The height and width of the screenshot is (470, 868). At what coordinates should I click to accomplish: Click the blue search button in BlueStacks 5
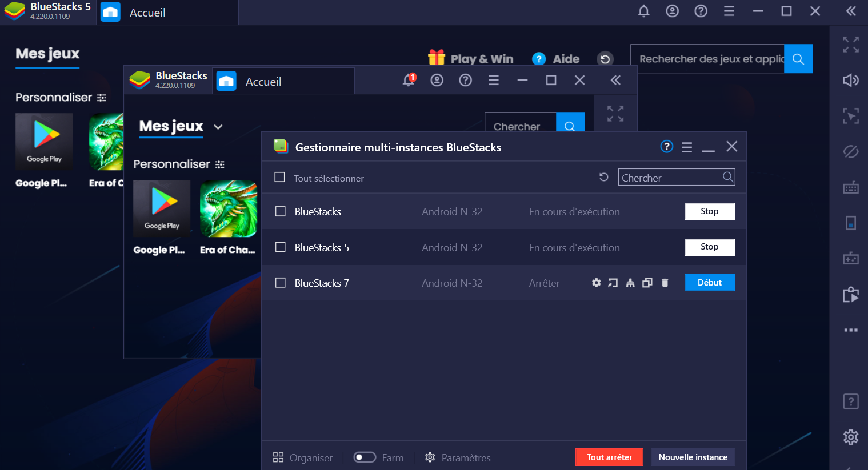click(x=798, y=59)
